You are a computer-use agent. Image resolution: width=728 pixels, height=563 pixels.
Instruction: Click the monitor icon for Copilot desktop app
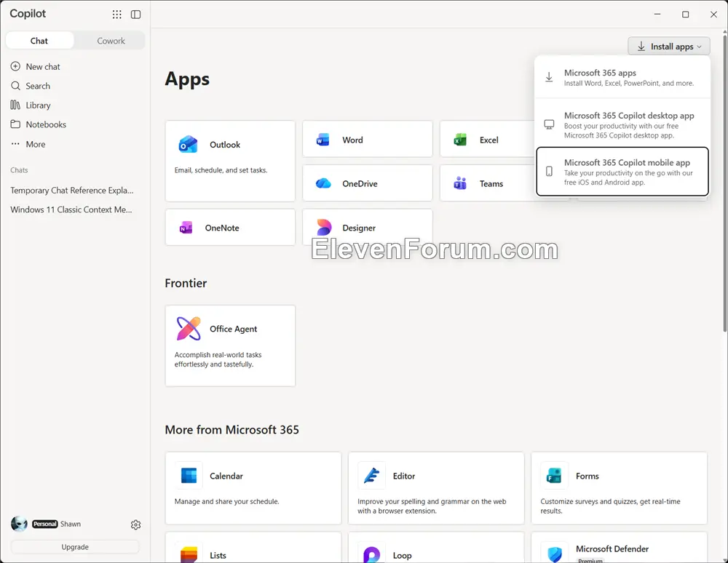tap(549, 125)
